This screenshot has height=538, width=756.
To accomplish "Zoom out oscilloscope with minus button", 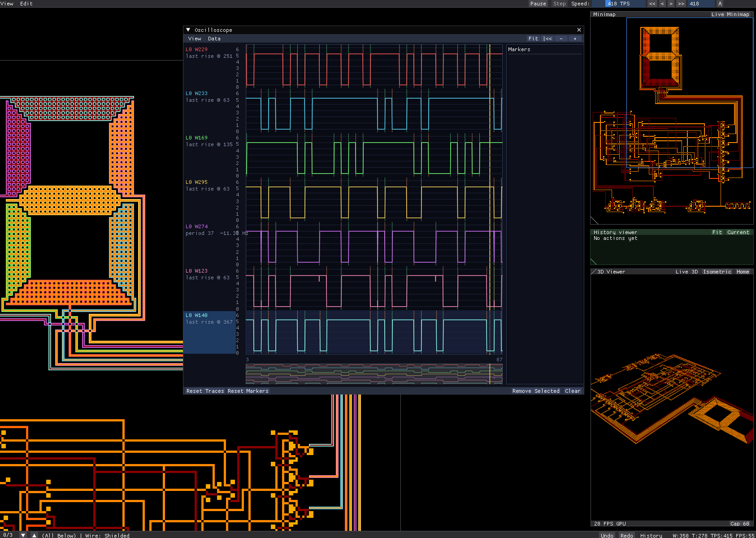I will pos(561,39).
